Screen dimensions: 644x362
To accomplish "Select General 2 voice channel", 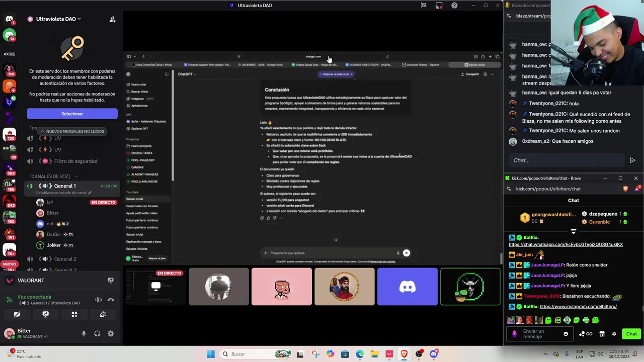I will [73, 259].
